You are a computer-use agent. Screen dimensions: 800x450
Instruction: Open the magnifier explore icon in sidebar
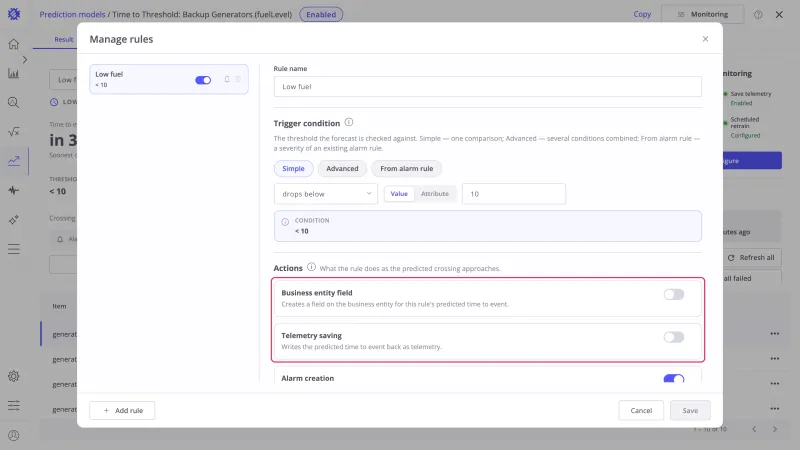coord(14,103)
